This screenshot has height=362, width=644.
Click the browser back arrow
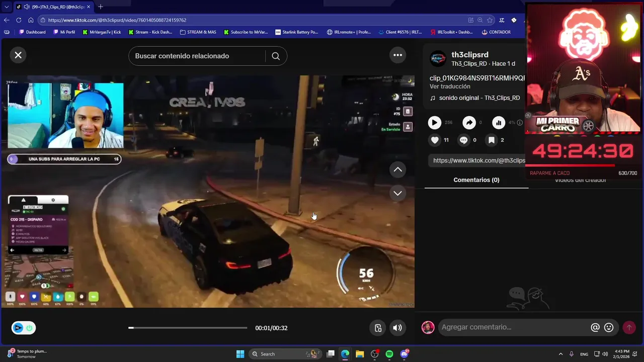(x=7, y=20)
